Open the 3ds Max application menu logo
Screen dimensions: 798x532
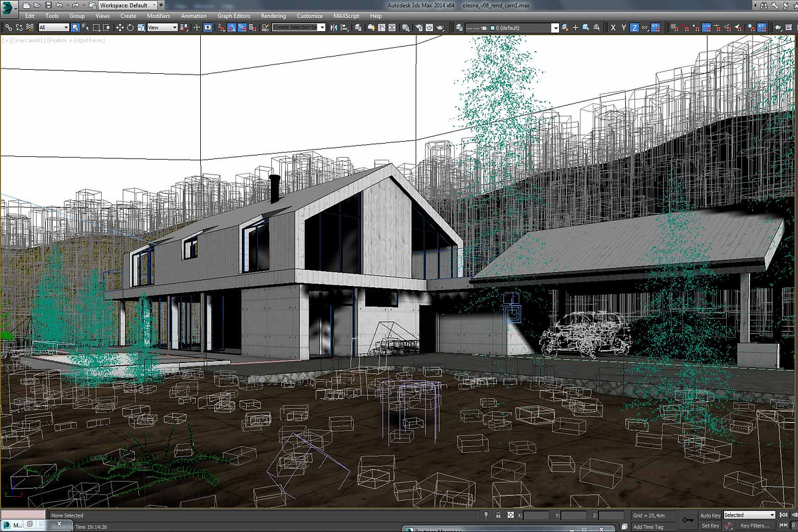click(9, 8)
